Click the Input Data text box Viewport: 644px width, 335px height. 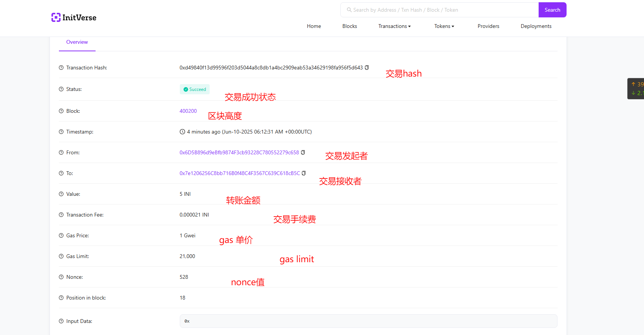[368, 321]
